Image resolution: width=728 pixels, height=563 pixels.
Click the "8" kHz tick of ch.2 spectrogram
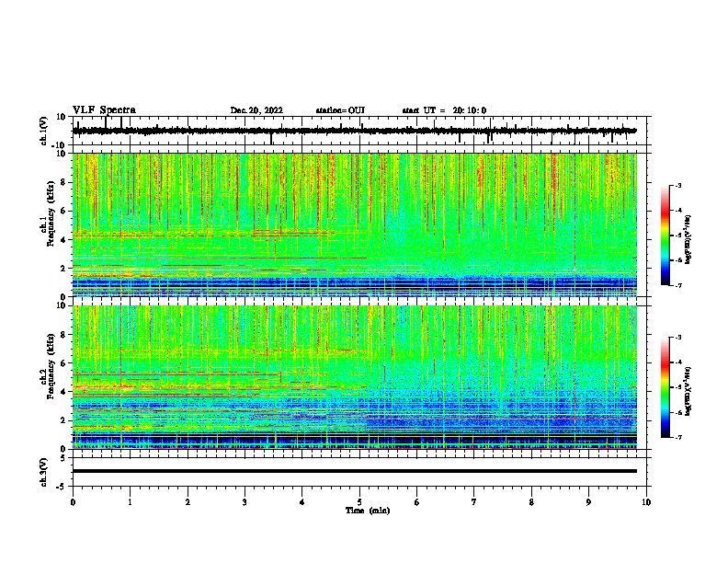(x=63, y=335)
